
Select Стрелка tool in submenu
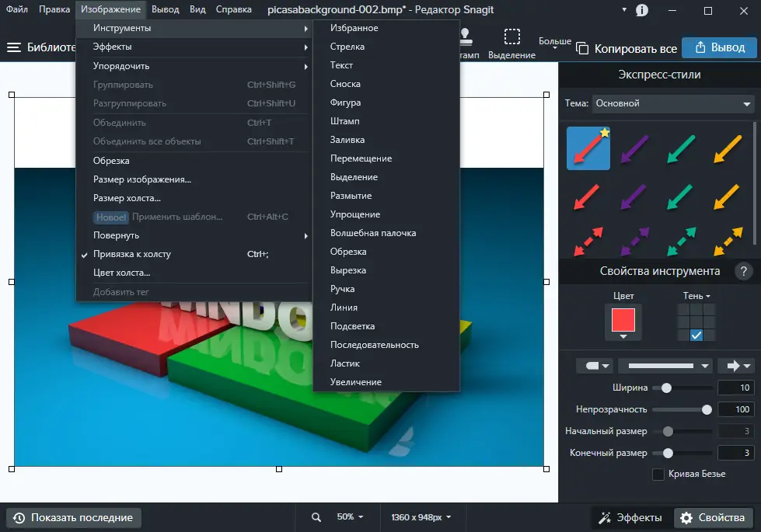(x=386, y=47)
